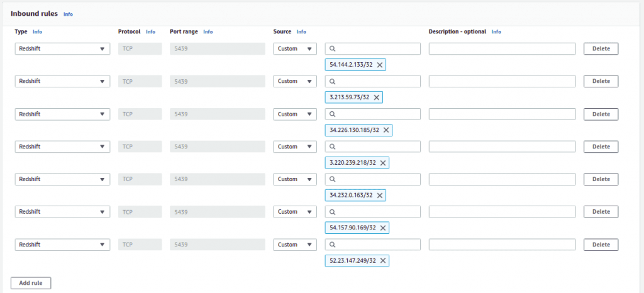Remove the 54.144.2.133/32 IP chip
This screenshot has height=293, width=644.
[x=380, y=65]
